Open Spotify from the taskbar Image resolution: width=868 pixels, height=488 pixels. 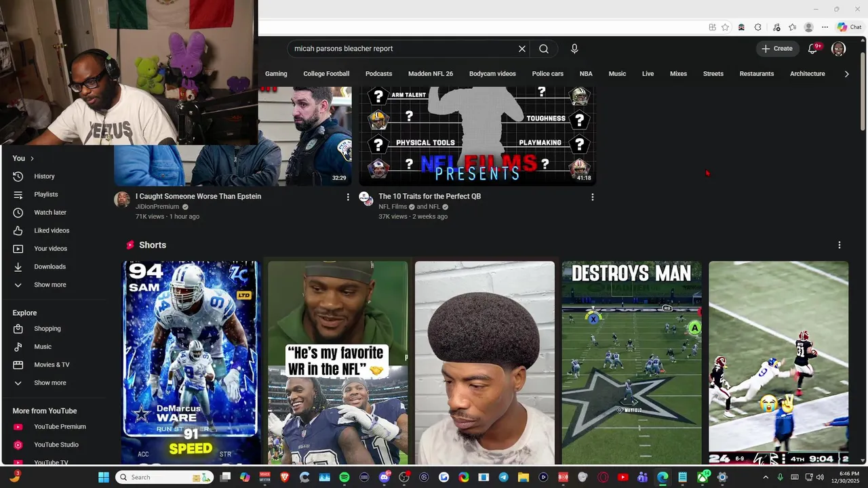(x=344, y=477)
